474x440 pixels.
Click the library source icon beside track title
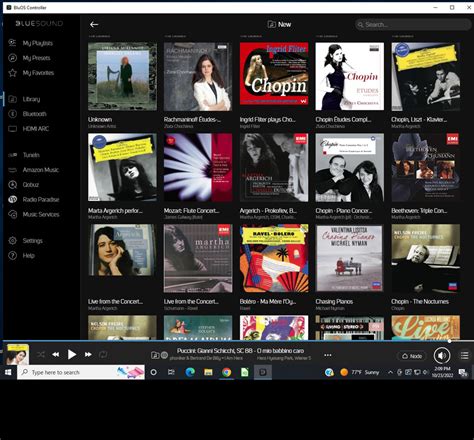(155, 355)
